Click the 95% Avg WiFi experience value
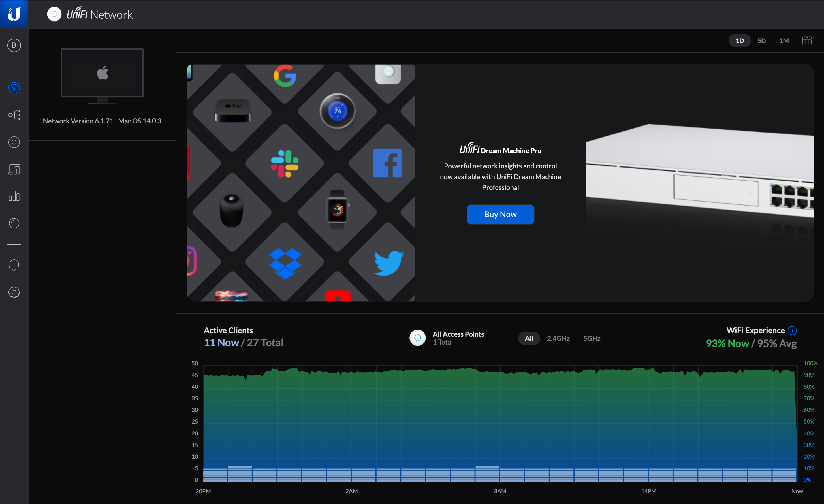 (x=777, y=343)
